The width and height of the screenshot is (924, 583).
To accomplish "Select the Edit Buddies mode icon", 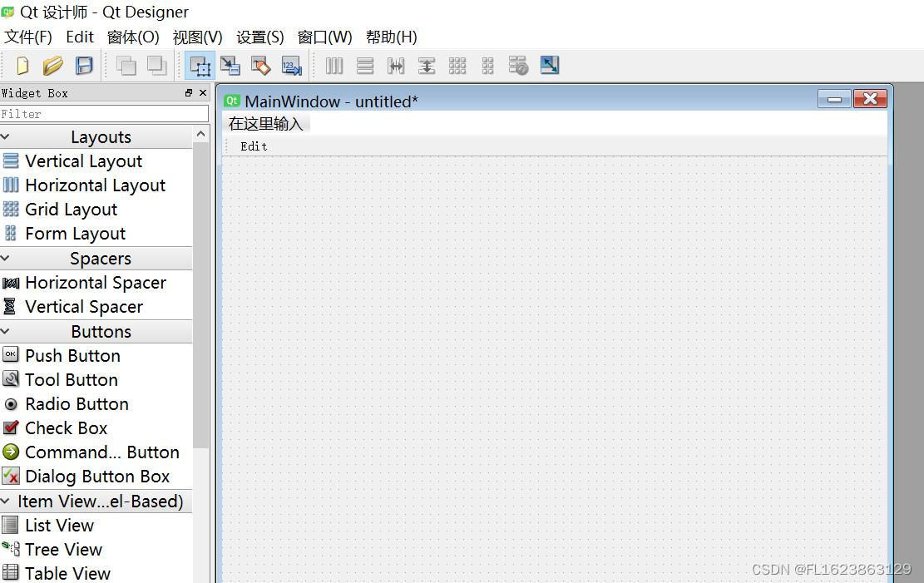I will (x=260, y=66).
